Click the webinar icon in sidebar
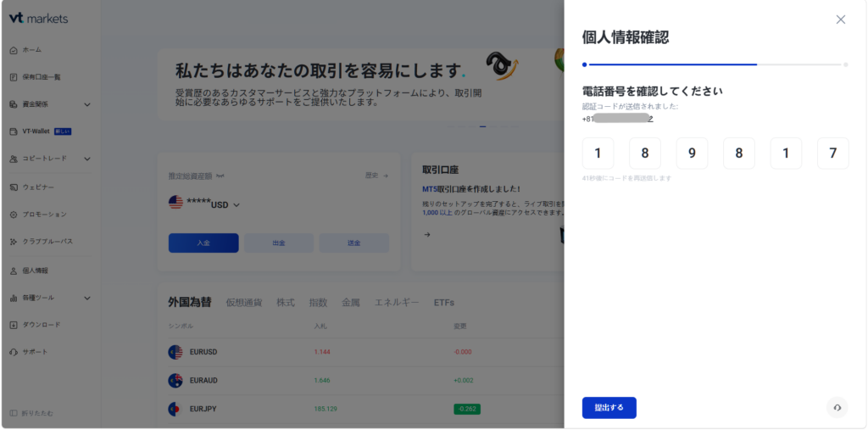 pos(14,187)
